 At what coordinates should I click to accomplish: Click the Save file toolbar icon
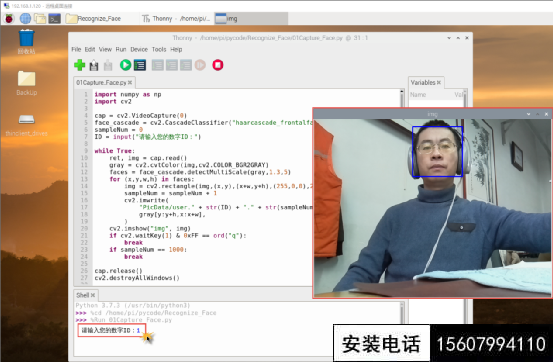108,65
